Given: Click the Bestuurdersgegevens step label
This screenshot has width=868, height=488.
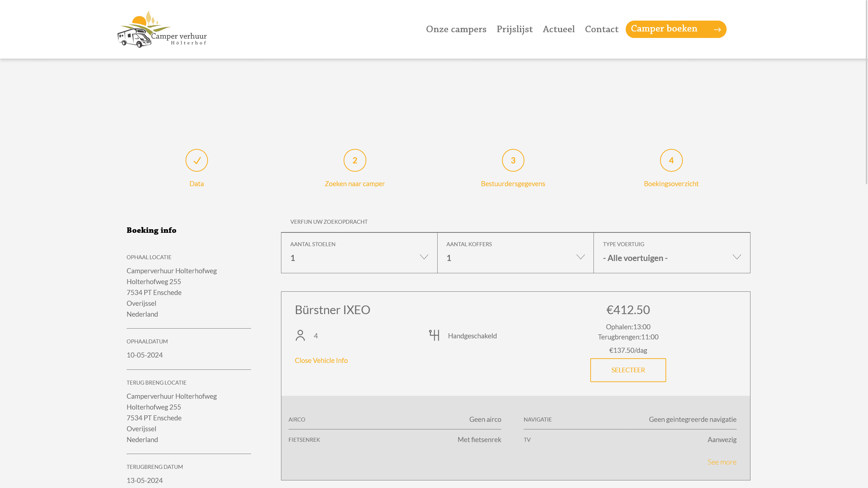Looking at the screenshot, I should pyautogui.click(x=513, y=184).
